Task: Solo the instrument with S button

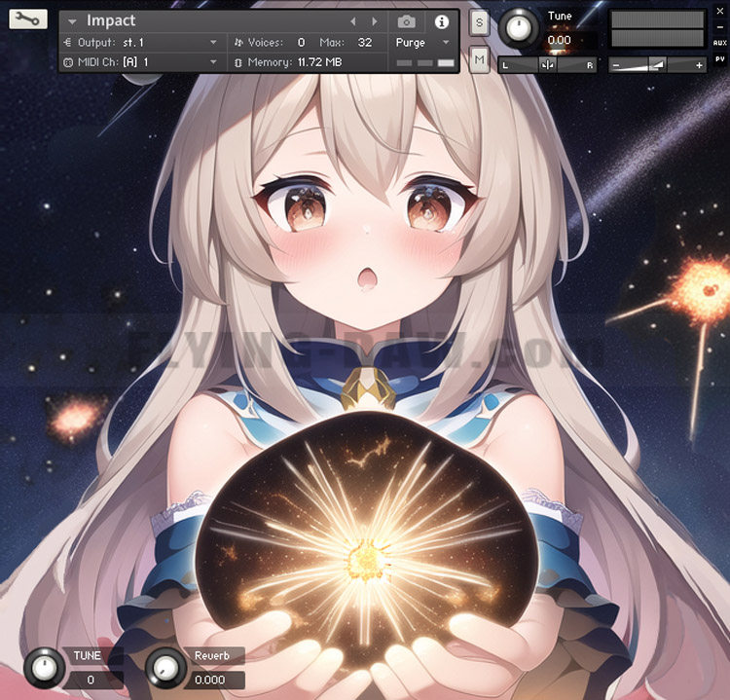Action: coord(479,22)
